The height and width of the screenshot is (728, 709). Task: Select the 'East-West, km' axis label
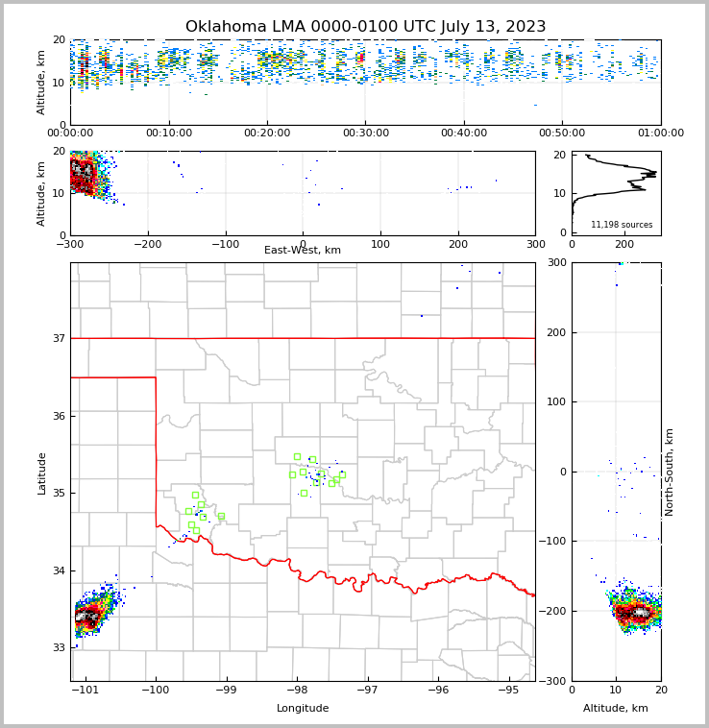[x=303, y=251]
